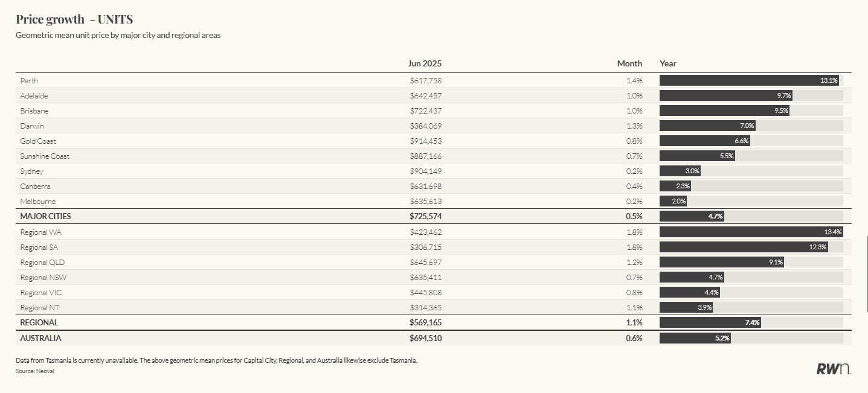This screenshot has width=868, height=393.
Task: Select the Sunshine Coast row label
Action: 45,156
